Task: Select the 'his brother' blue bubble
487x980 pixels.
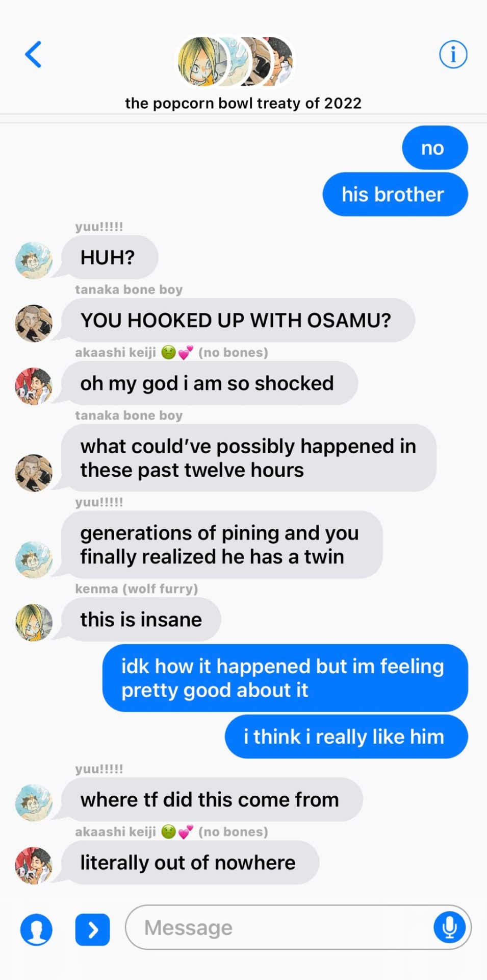Action: (x=395, y=194)
